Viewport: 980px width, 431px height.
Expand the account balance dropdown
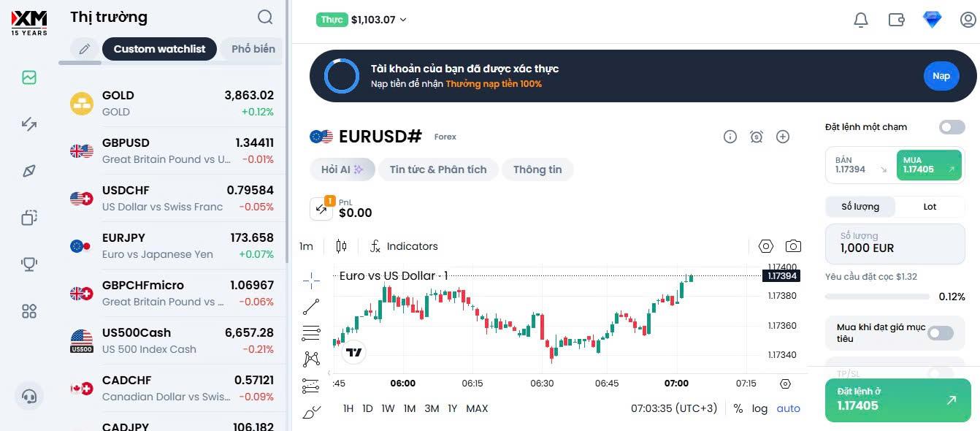point(403,20)
